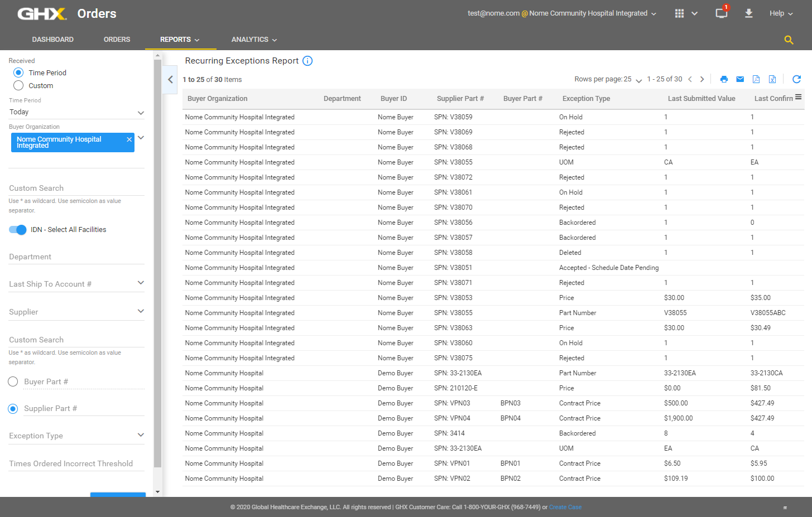Open Exception Type dropdown
Image resolution: width=812 pixels, height=517 pixels.
pos(76,436)
